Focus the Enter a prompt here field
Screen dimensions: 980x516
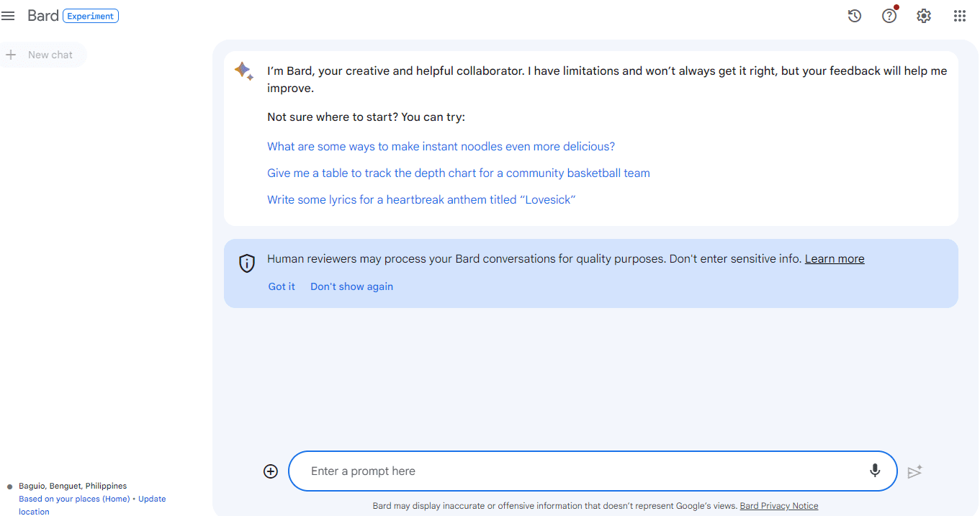(593, 471)
